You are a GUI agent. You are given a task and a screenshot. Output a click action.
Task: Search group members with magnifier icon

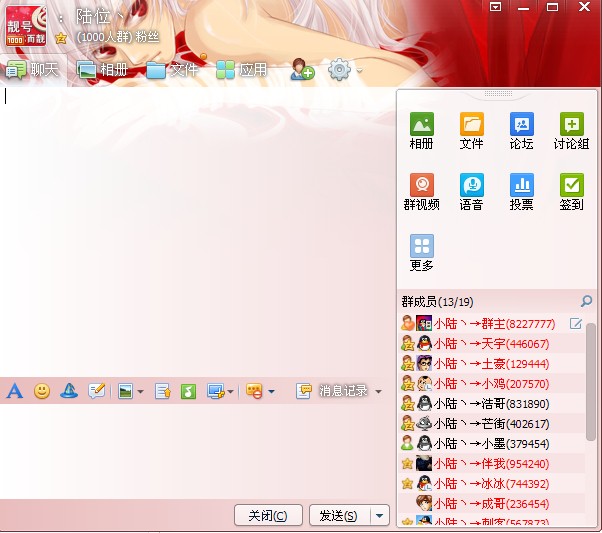click(x=586, y=301)
